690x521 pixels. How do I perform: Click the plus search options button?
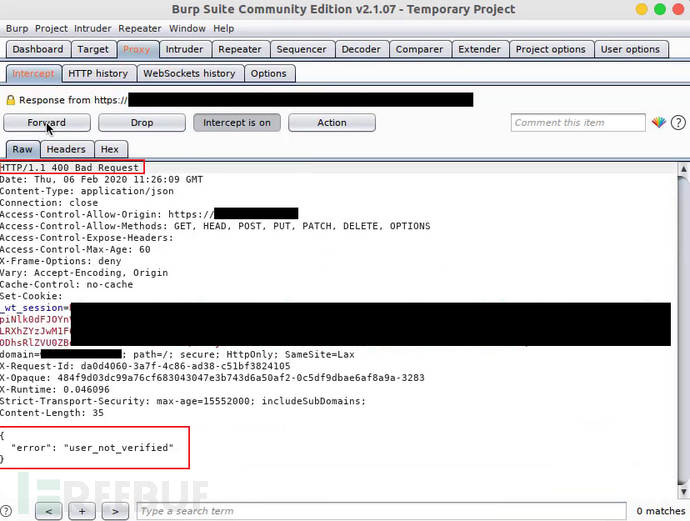pyautogui.click(x=82, y=511)
